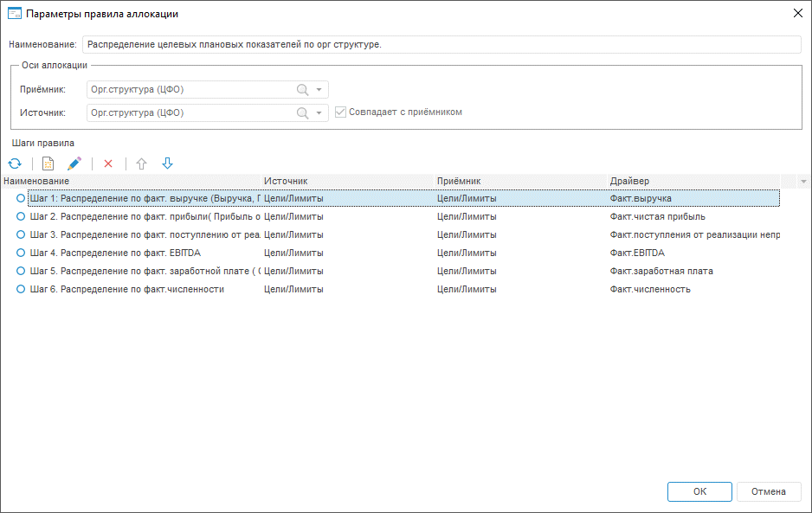Select the radio marker of Шаг 1 row
This screenshot has height=513, width=812.
coord(21,199)
